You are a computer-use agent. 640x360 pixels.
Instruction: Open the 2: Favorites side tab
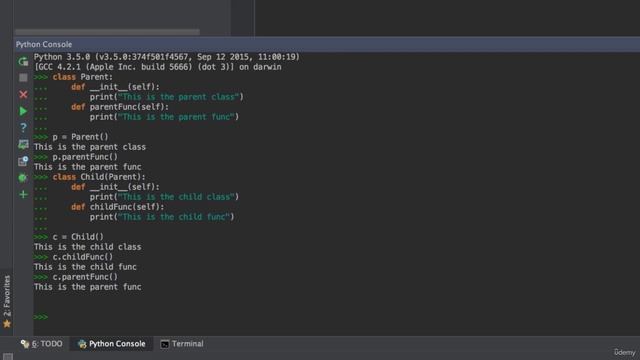[7, 296]
